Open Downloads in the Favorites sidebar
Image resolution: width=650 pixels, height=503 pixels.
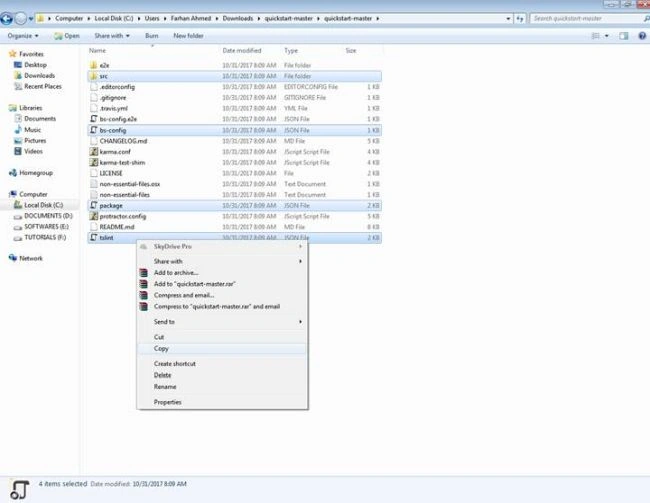[x=39, y=75]
